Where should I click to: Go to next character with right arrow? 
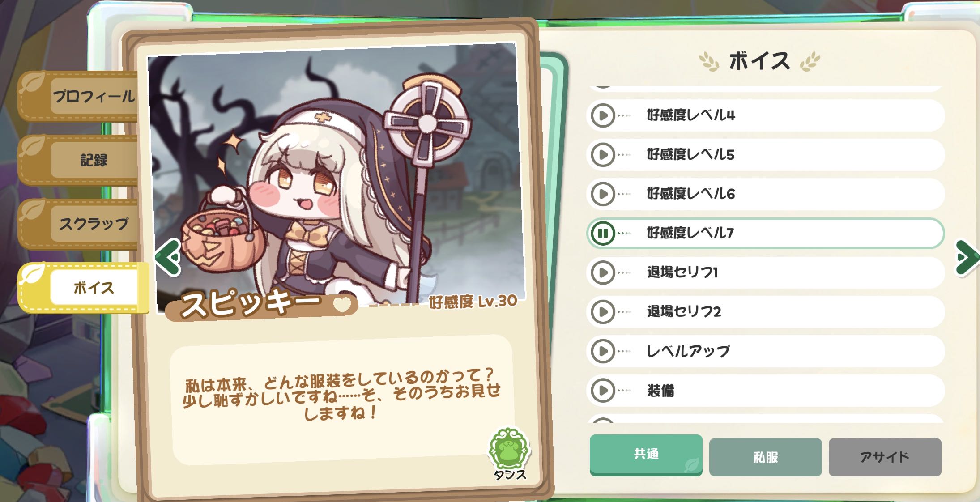(x=967, y=257)
